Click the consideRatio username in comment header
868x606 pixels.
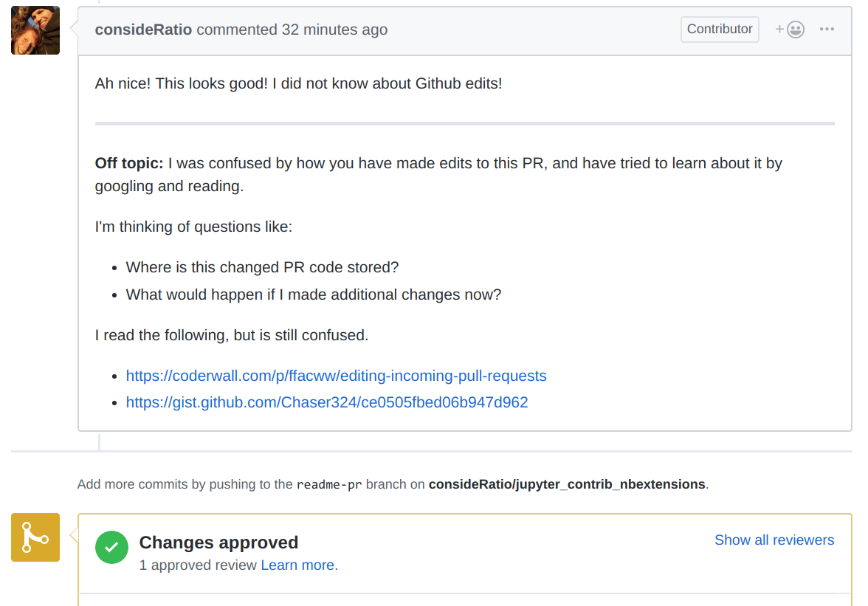click(143, 30)
